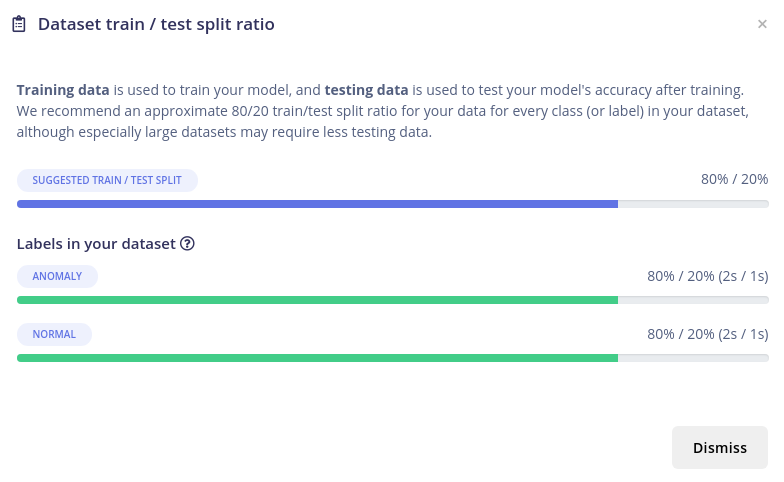Click the help question mark next to Labels
Image resolution: width=784 pixels, height=482 pixels.
point(187,243)
